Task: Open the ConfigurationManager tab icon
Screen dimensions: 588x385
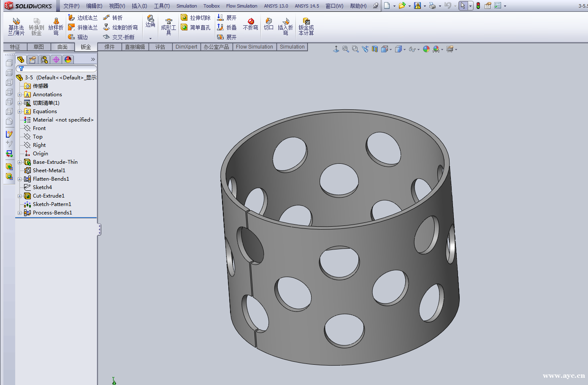Action: pyautogui.click(x=44, y=60)
